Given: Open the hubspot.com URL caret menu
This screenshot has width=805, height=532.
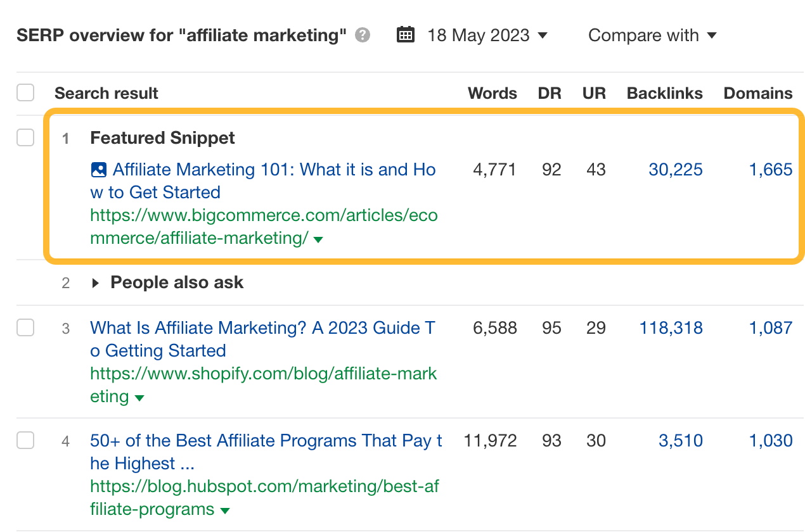Looking at the screenshot, I should coord(225,510).
